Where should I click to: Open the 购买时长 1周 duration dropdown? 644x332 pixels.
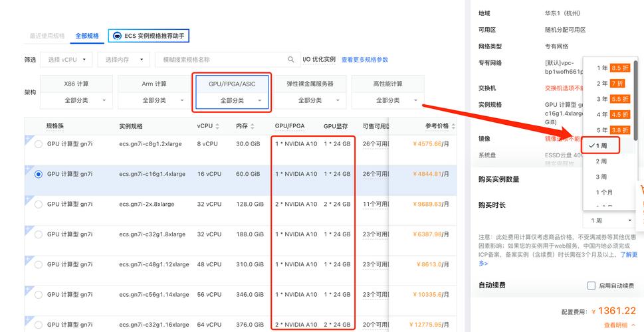click(x=611, y=220)
